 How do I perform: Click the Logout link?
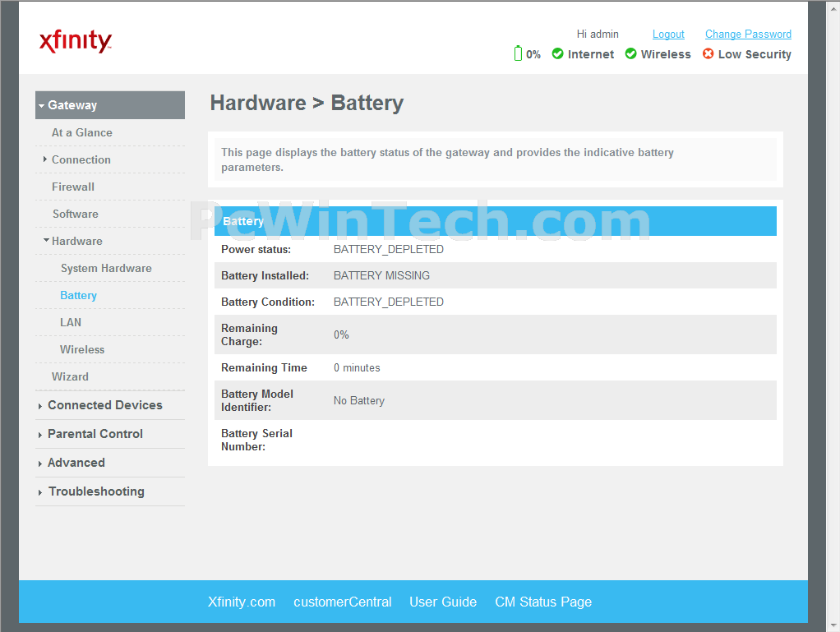pyautogui.click(x=668, y=35)
